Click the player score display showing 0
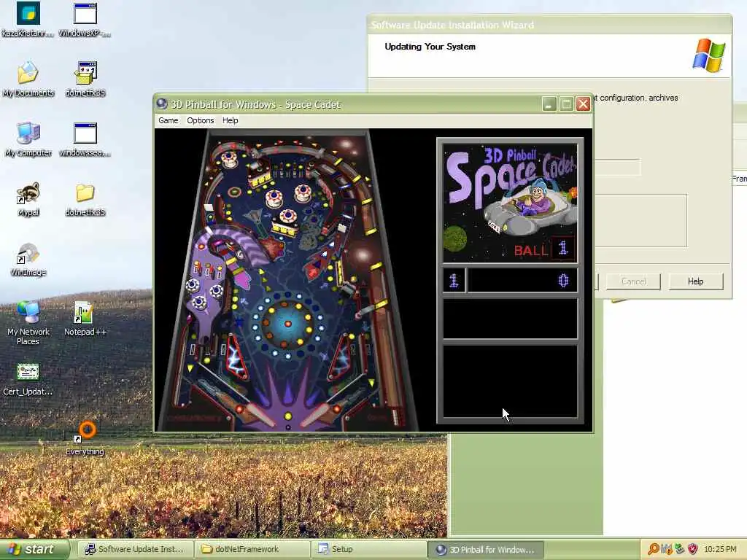747x560 pixels. (x=522, y=281)
